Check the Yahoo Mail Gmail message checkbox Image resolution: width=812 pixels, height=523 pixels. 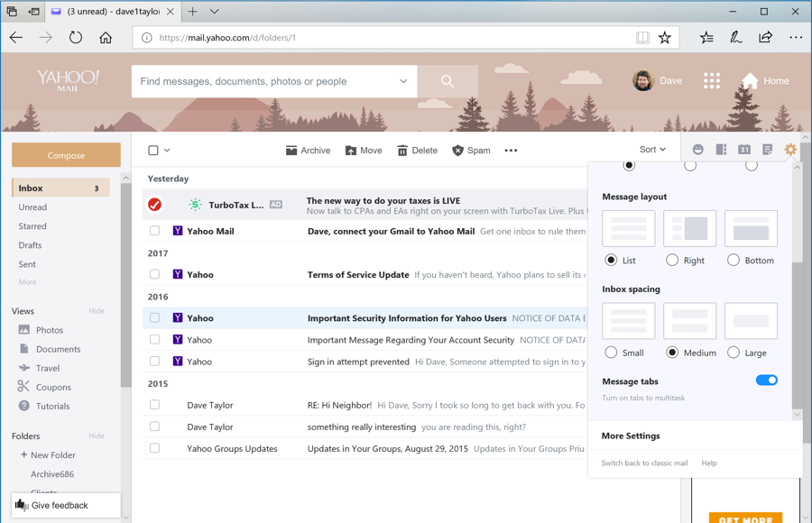(x=154, y=231)
